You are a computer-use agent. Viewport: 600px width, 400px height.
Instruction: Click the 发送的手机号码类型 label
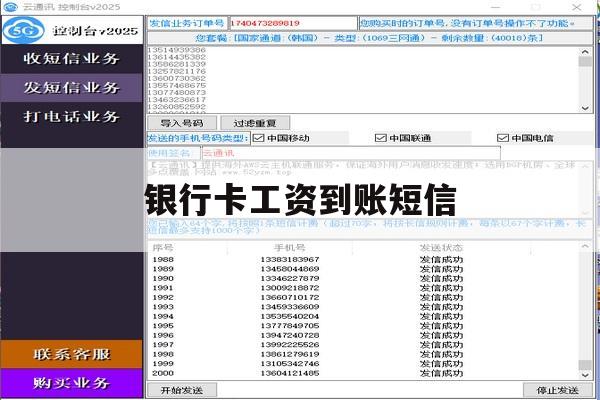tap(198, 138)
